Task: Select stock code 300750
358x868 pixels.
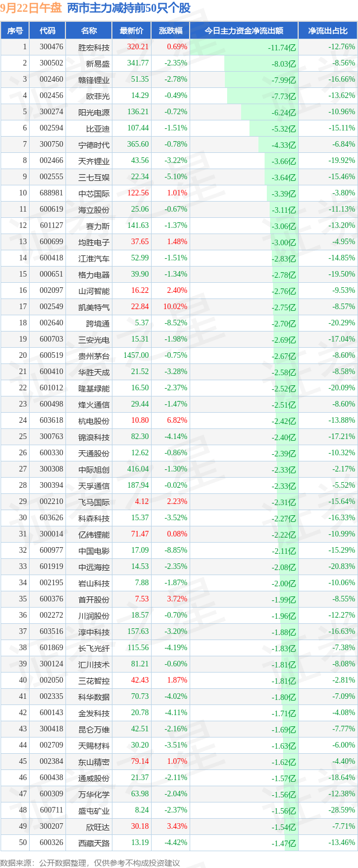Action: pyautogui.click(x=51, y=144)
